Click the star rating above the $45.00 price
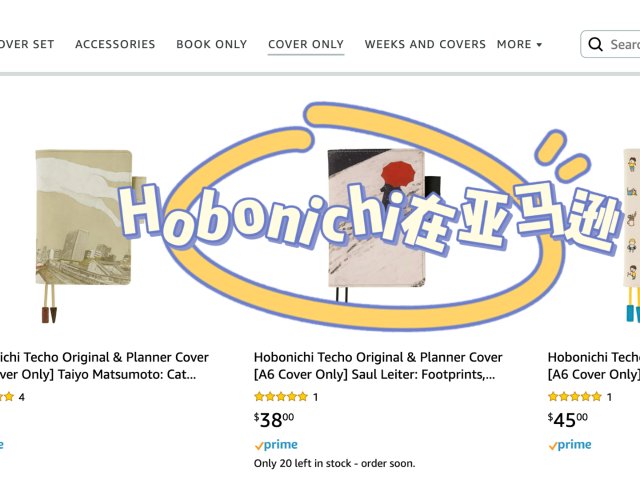The height and width of the screenshot is (480, 640). click(574, 396)
